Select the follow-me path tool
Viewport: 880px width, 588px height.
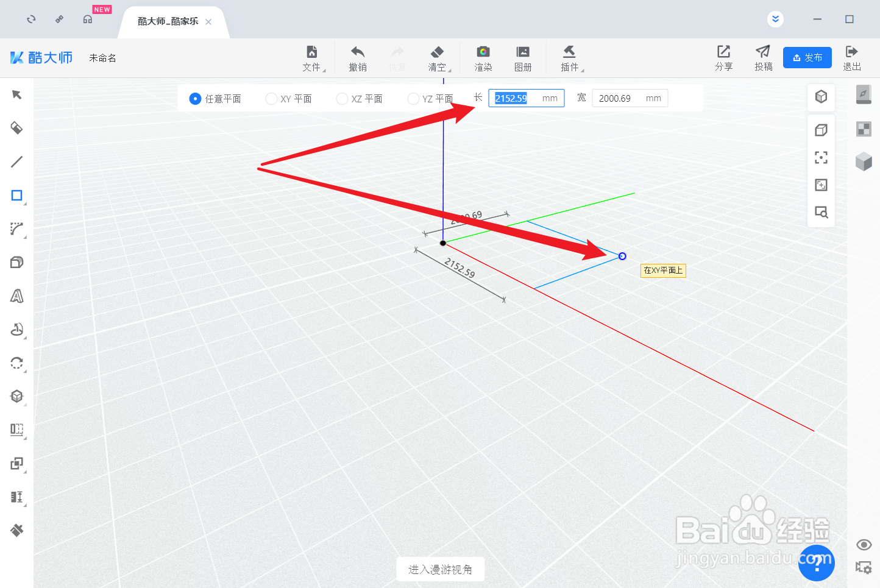point(16,330)
